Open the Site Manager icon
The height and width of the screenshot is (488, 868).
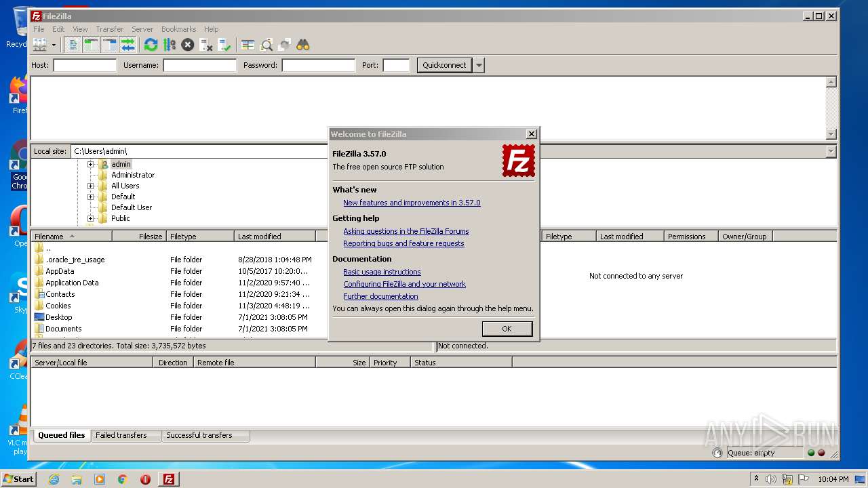[x=39, y=45]
